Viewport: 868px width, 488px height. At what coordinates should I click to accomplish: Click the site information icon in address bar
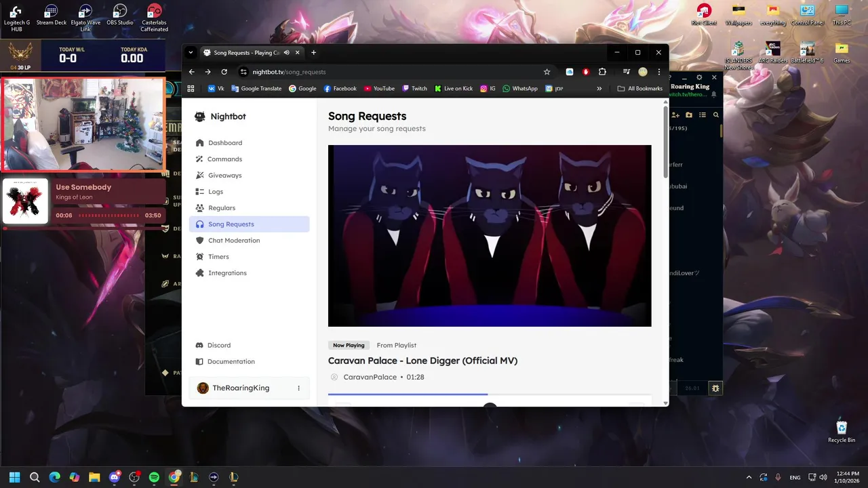tap(243, 72)
